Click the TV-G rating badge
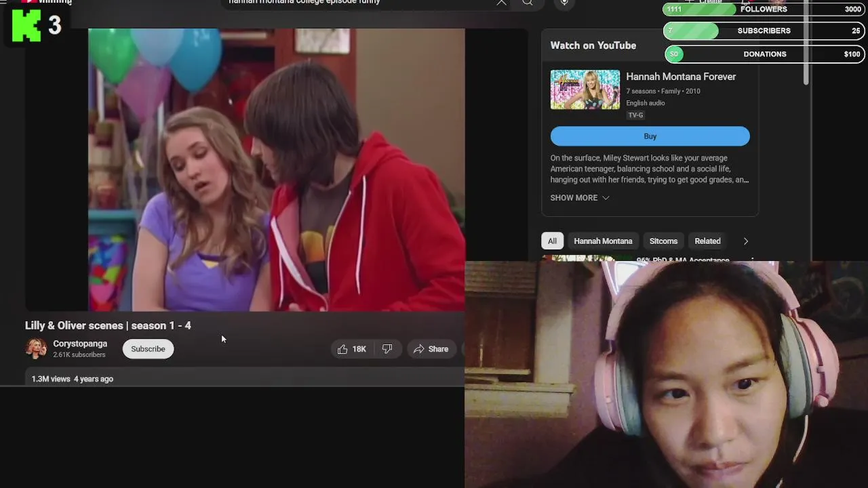Image resolution: width=868 pixels, height=488 pixels. tap(635, 115)
